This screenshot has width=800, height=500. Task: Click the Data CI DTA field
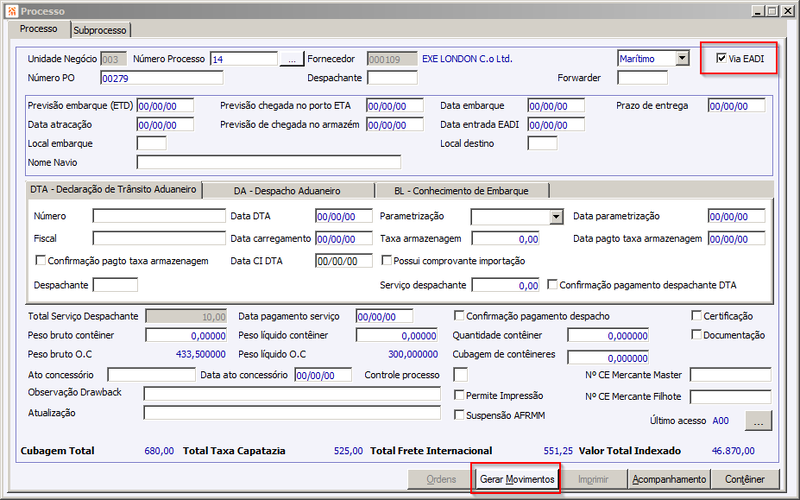click(344, 261)
